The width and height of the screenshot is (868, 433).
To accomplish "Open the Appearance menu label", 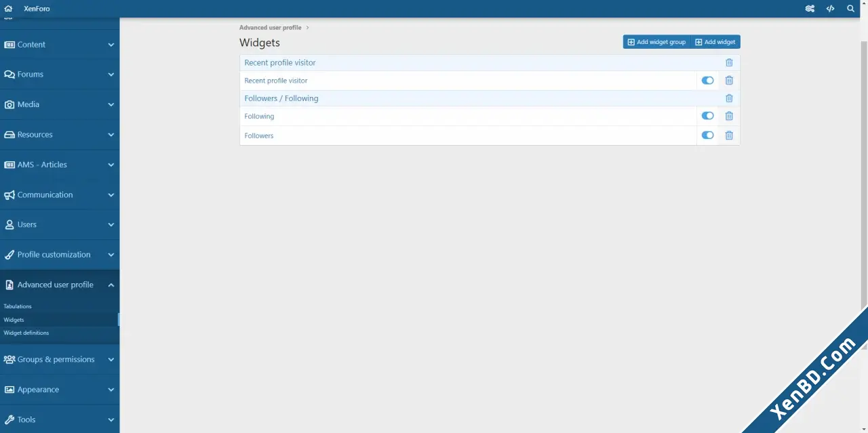I will 38,390.
